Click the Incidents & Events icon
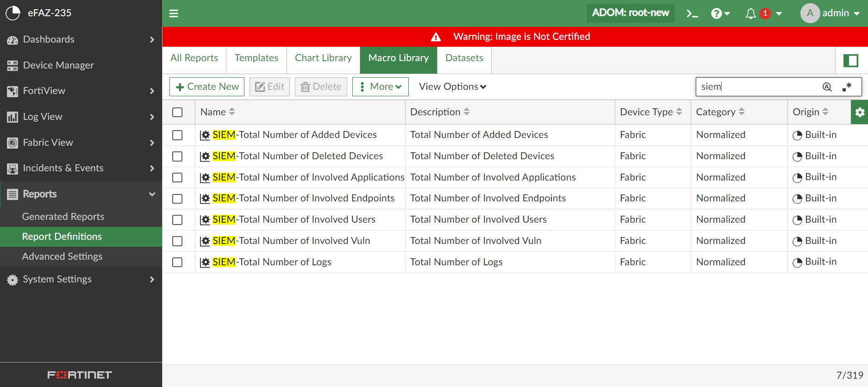868x387 pixels. tap(12, 169)
